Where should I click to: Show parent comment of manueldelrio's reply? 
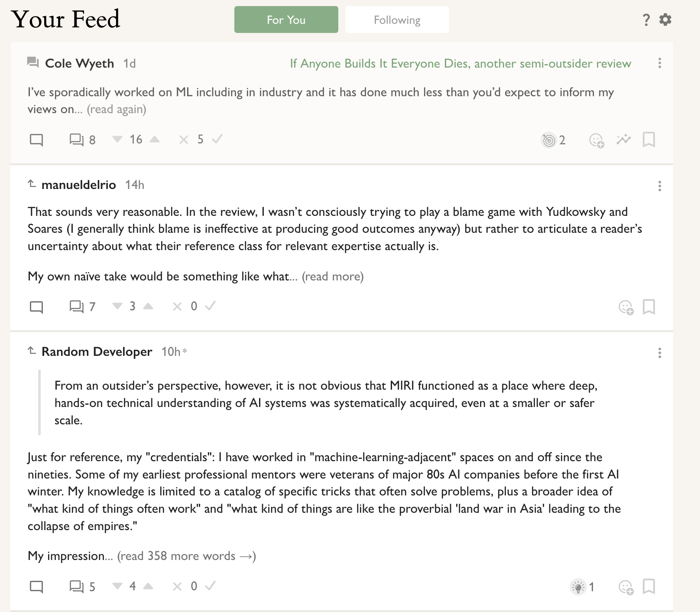point(32,184)
